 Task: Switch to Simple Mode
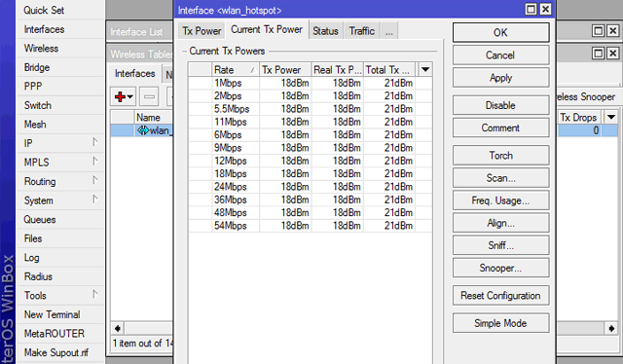point(500,323)
